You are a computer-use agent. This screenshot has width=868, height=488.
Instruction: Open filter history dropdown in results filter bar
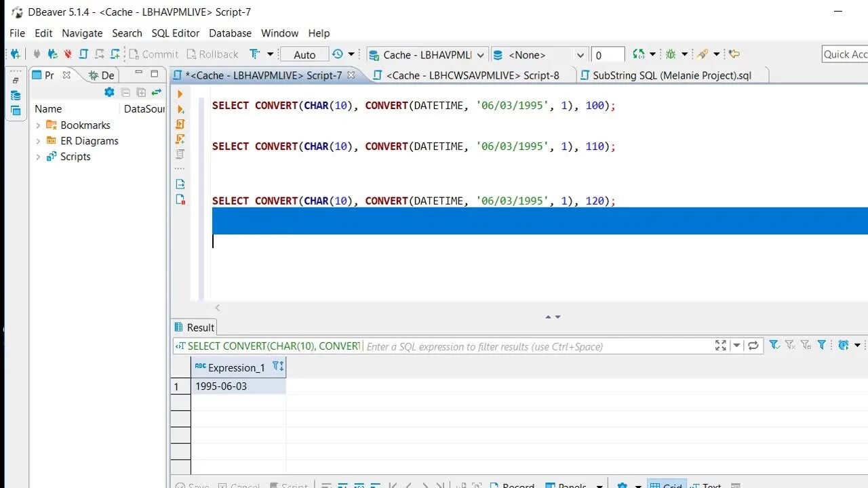(x=737, y=346)
